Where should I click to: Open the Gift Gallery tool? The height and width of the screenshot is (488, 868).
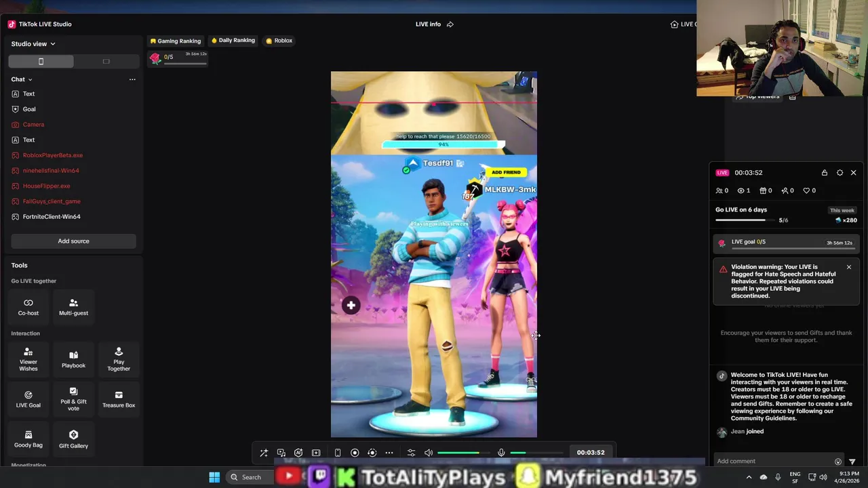pos(73,439)
